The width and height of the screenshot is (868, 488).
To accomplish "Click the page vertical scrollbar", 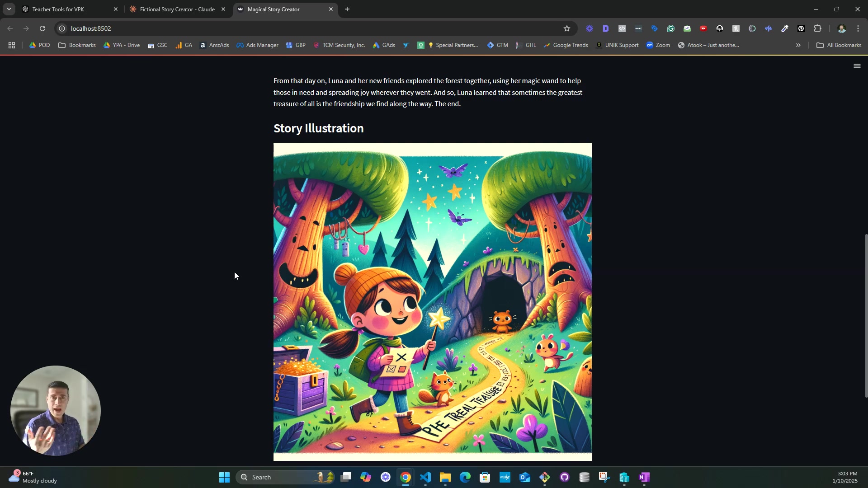I will (x=866, y=316).
